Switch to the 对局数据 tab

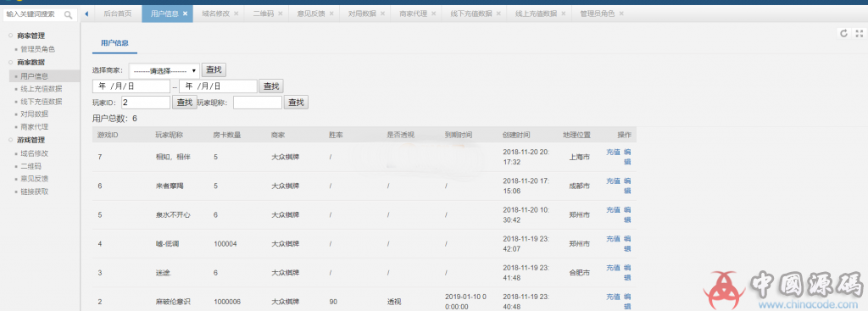pyautogui.click(x=361, y=14)
